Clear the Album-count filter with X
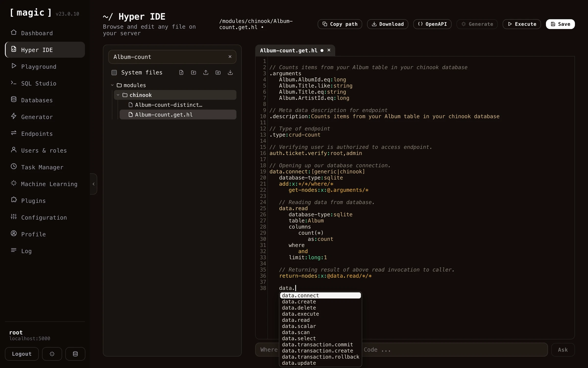The width and height of the screenshot is (588, 368). (x=230, y=57)
